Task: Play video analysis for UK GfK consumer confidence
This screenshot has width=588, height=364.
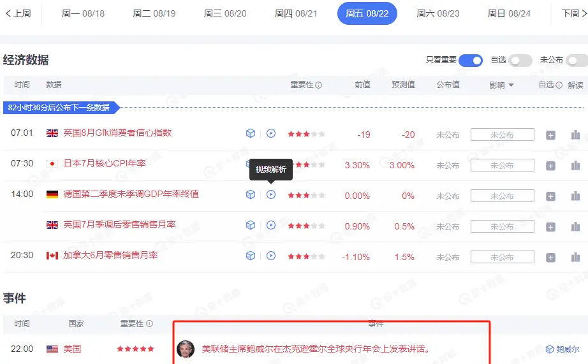Action: click(271, 133)
